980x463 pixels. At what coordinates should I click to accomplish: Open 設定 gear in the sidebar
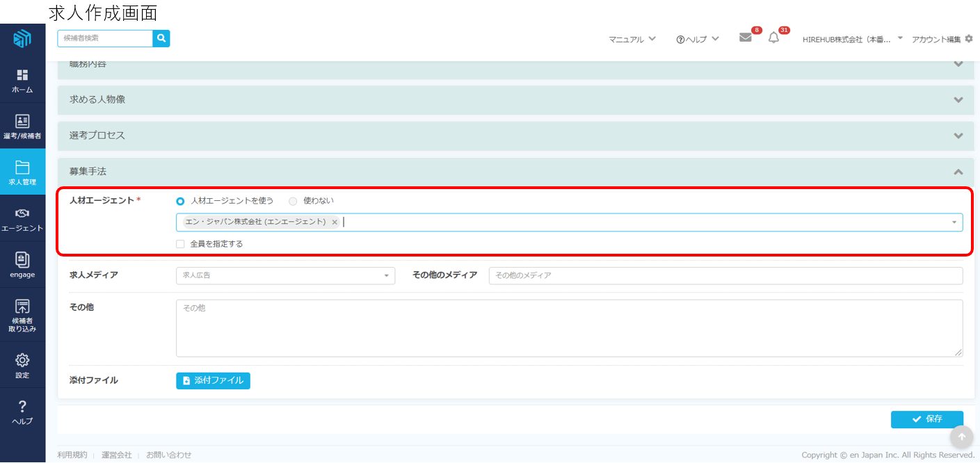click(22, 365)
